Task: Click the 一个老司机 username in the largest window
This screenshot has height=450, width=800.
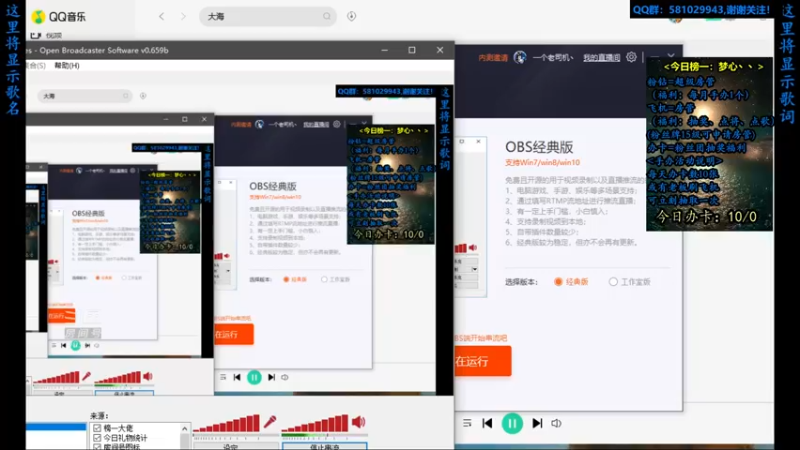Action: click(553, 58)
